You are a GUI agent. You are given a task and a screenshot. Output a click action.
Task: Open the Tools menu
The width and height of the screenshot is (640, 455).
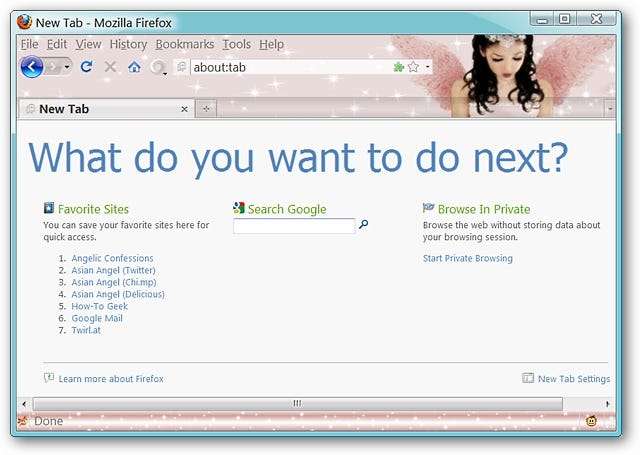pyautogui.click(x=236, y=44)
